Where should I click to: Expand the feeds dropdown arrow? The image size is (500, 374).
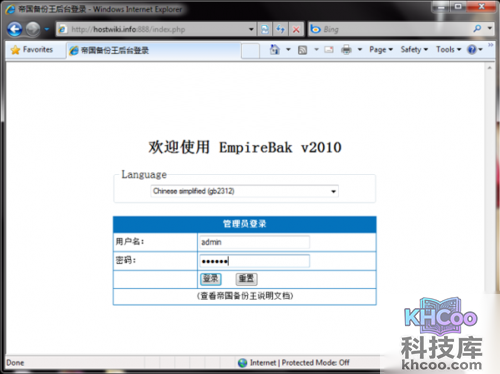(316, 50)
